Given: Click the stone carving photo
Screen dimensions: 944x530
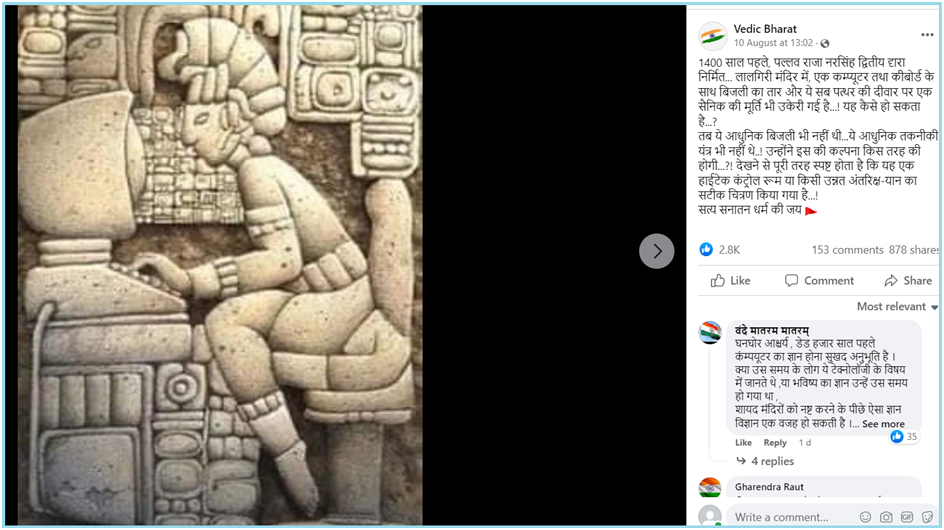Looking at the screenshot, I should (x=220, y=265).
